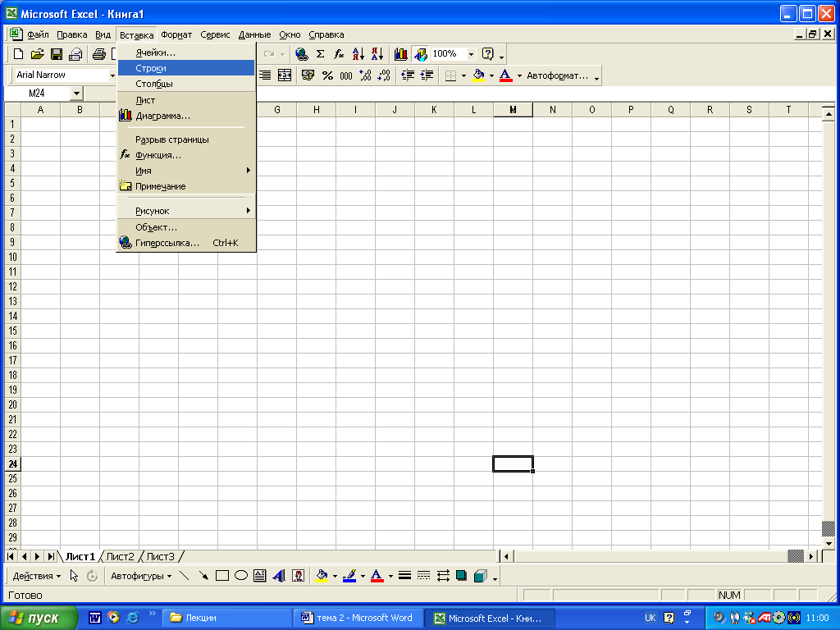Open 3-D style options
Viewport: 840px width, 630px height.
[x=481, y=577]
